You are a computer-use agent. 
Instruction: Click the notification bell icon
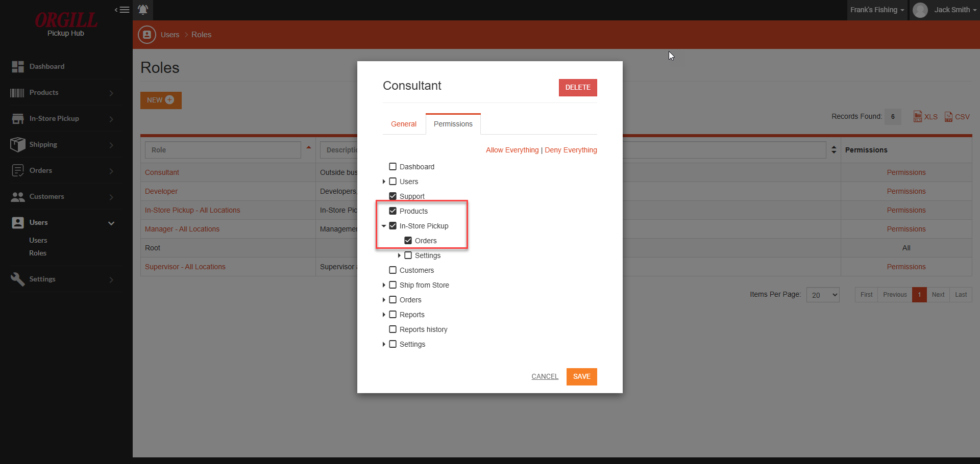[x=143, y=10]
